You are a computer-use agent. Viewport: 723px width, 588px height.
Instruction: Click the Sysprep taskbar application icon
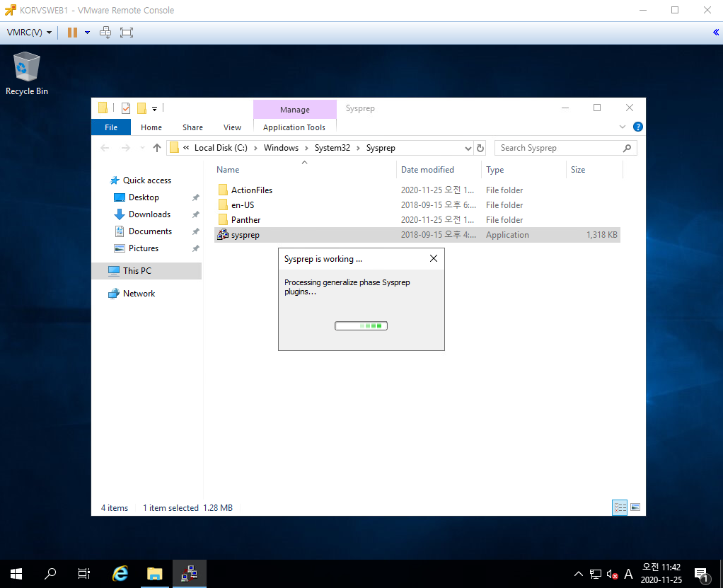190,574
